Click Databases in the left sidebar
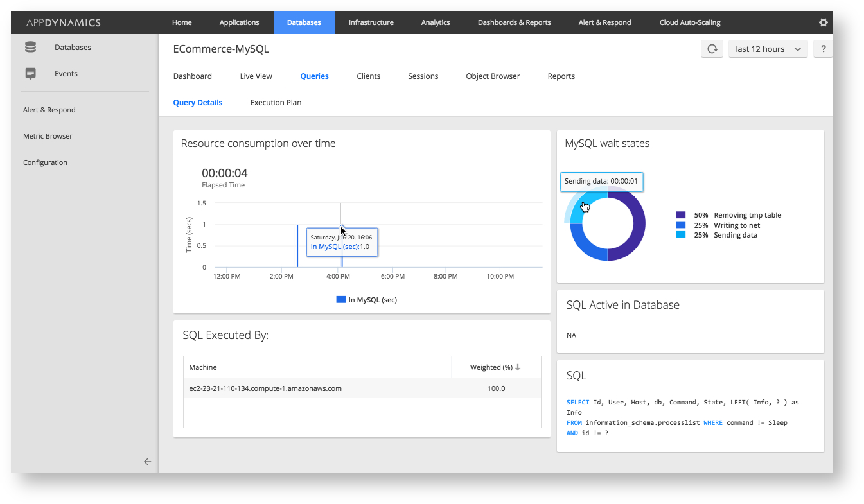Screen dimensions: 864x504 [x=73, y=47]
